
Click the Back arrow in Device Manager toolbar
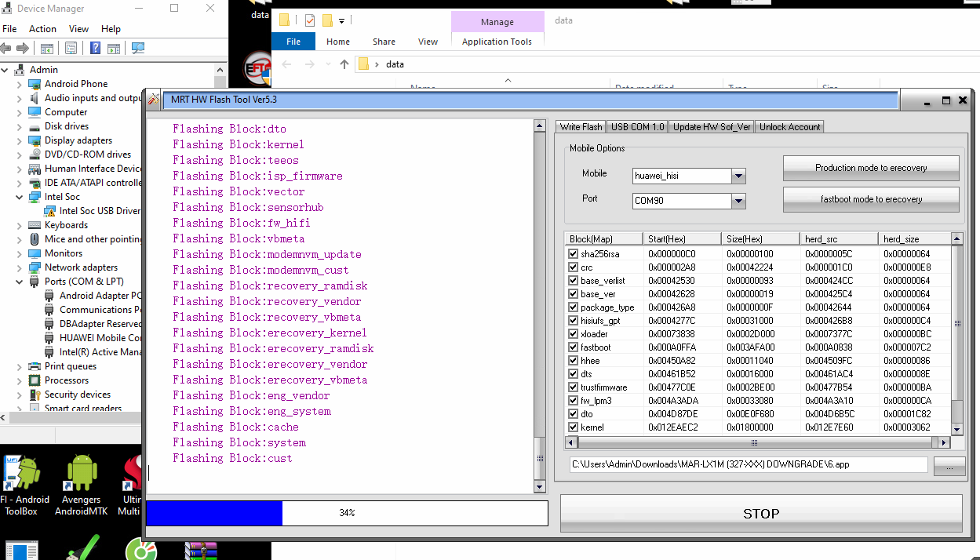6,49
